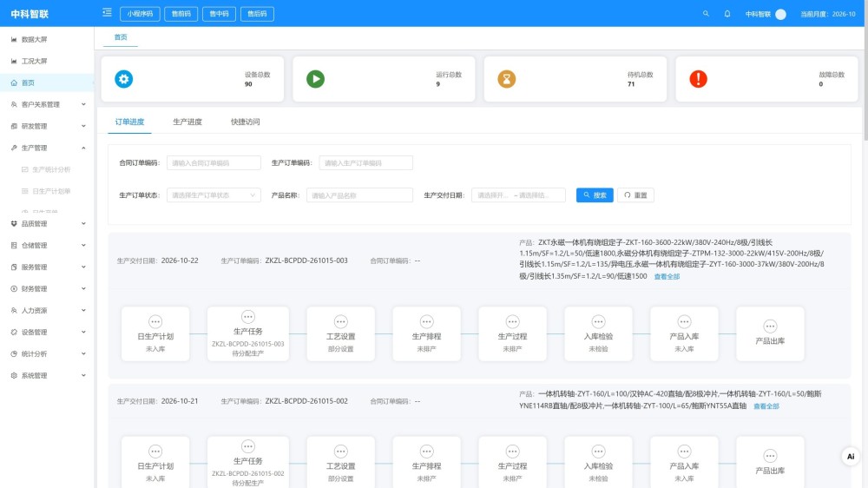This screenshot has width=868, height=488.
Task: Expand 系统管理 menu
Action: coord(47,375)
